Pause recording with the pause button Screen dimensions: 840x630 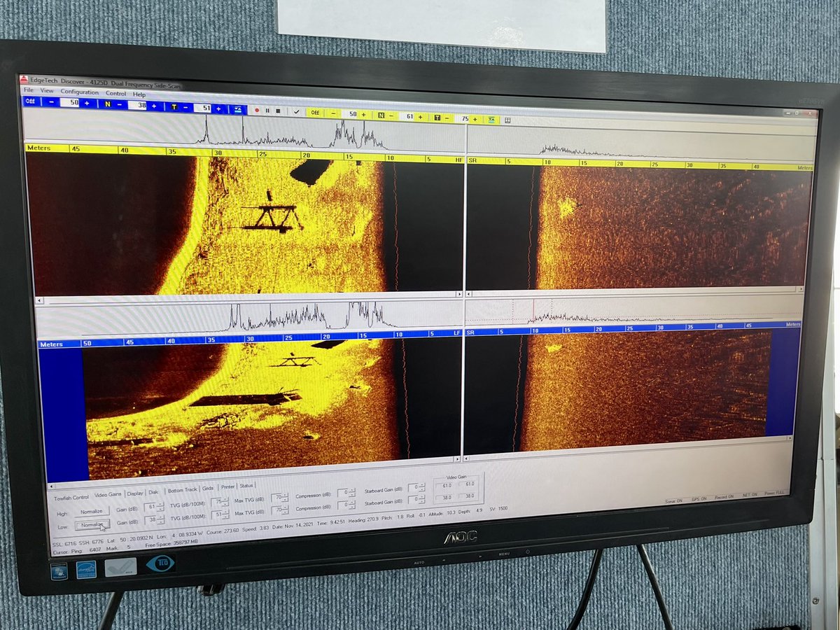click(267, 110)
